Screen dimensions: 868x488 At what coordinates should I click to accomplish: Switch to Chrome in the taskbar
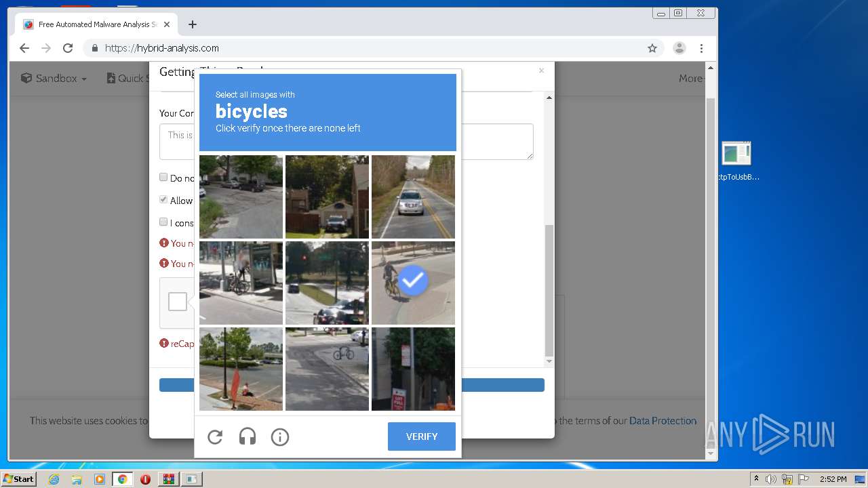122,479
